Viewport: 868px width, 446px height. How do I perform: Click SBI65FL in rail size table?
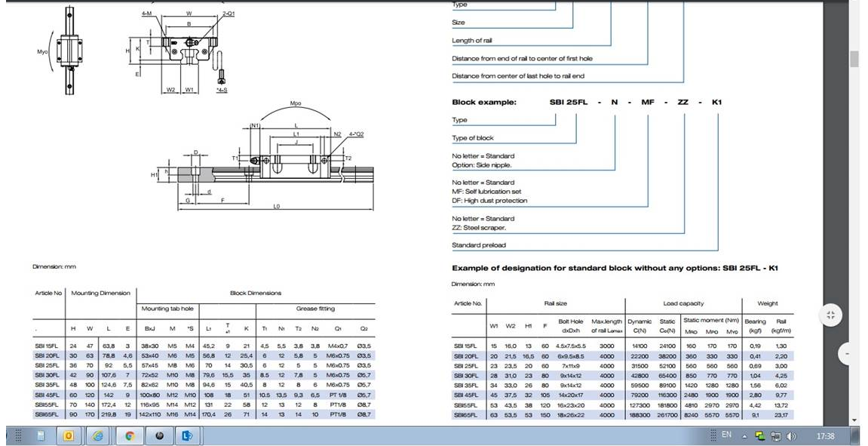465,414
